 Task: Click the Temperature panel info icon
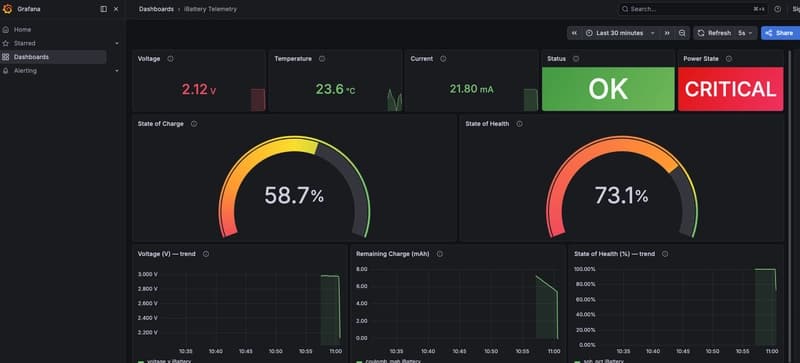tap(322, 59)
